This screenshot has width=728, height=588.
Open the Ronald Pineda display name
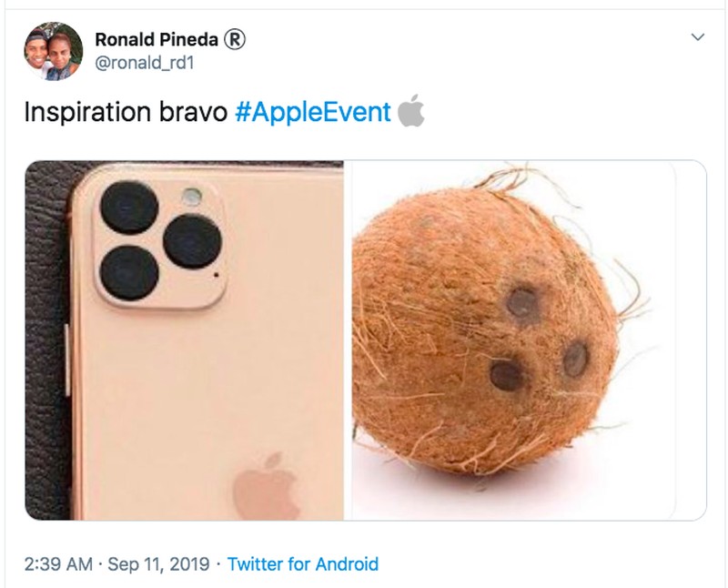157,39
